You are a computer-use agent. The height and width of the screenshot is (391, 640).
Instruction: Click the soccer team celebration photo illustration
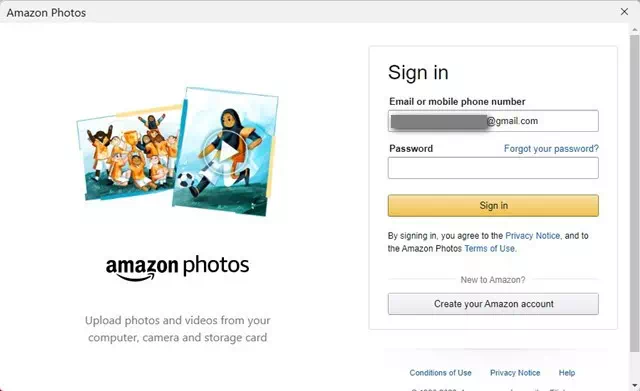click(128, 156)
